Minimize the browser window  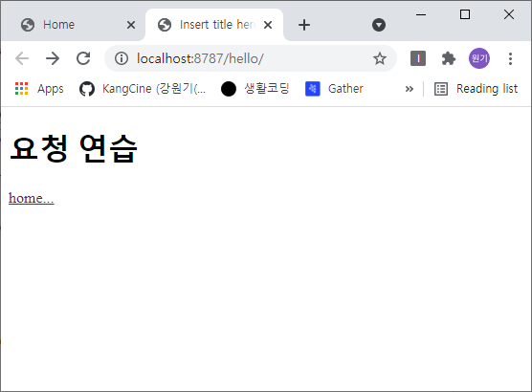click(421, 14)
